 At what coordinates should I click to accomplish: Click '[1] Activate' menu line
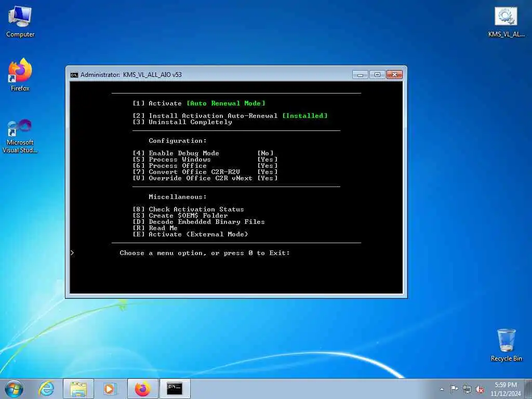[x=157, y=103]
